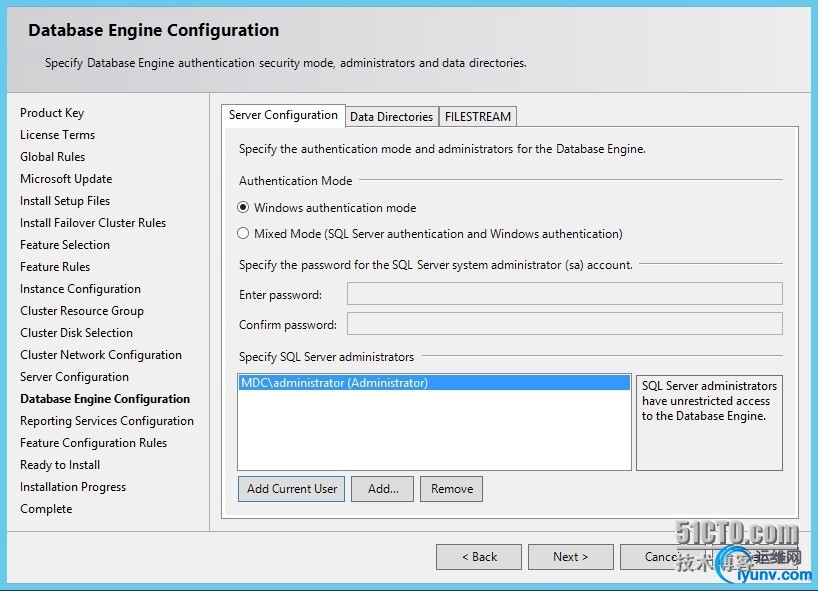Click Installation Progress step
The image size is (818, 591).
point(73,487)
